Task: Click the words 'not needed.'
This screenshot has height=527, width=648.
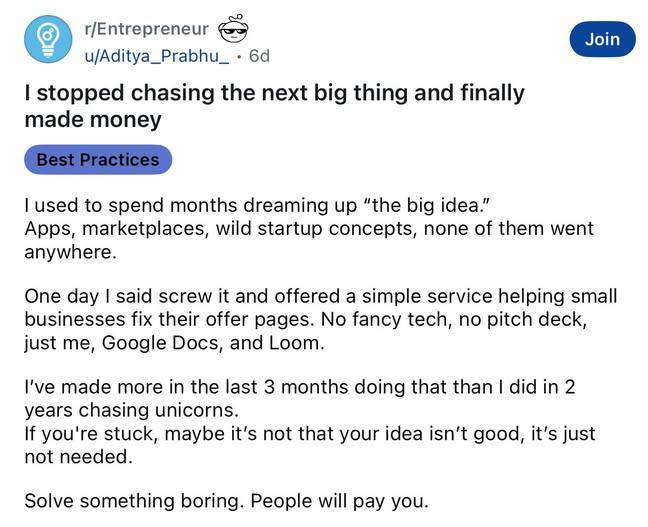Action: pos(77,456)
